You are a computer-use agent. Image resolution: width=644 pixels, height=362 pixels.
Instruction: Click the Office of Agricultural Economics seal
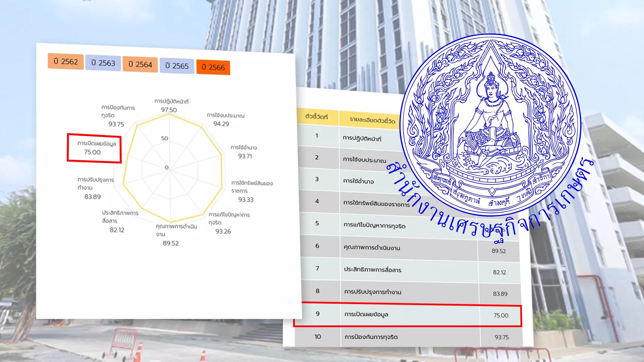pos(491,125)
